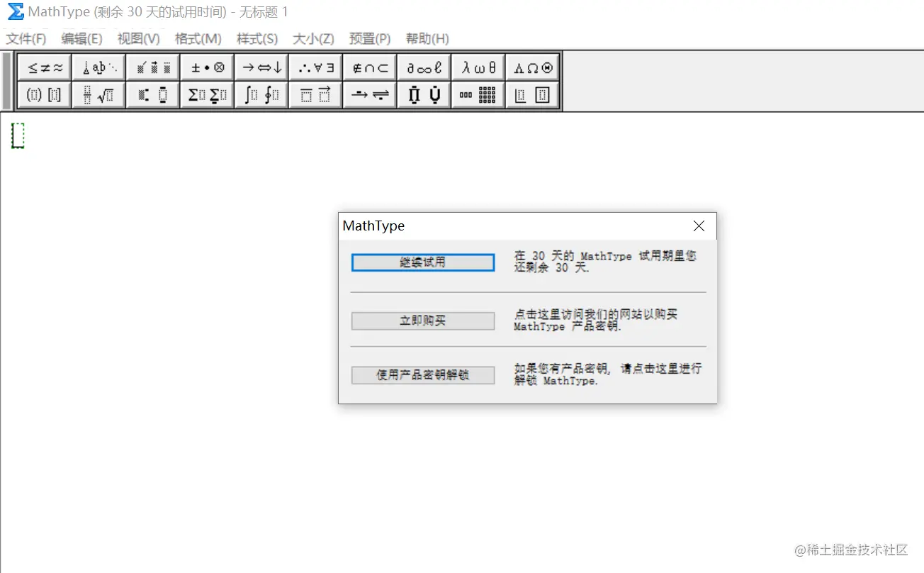Open the logic symbols palette
The image size is (924, 573).
(x=315, y=67)
